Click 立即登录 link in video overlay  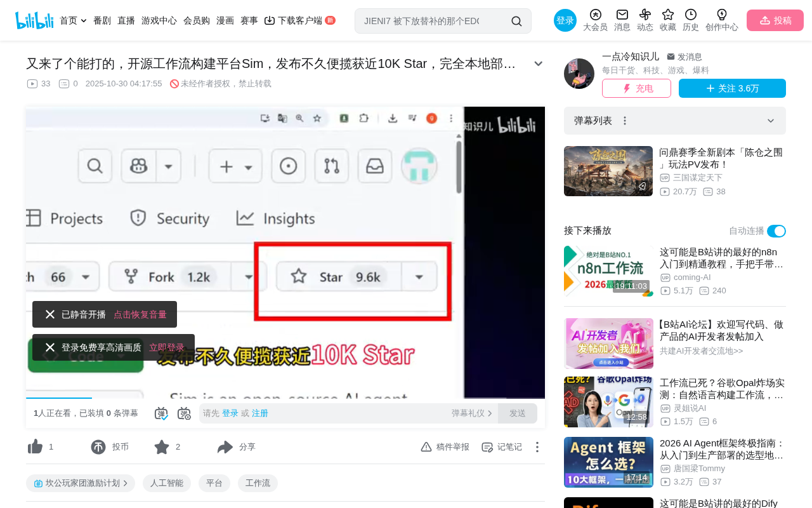(167, 347)
